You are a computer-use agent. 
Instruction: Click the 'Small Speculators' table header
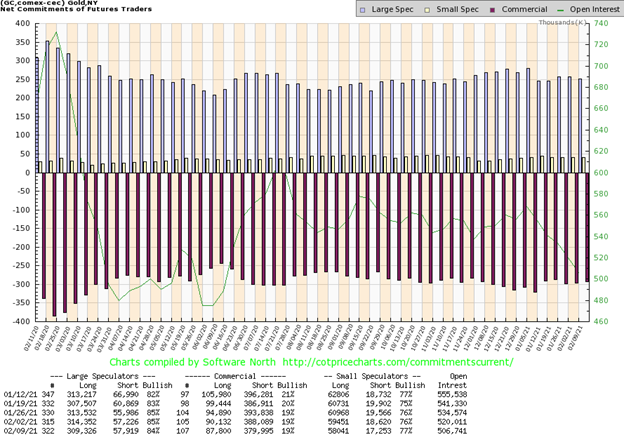coord(372,376)
